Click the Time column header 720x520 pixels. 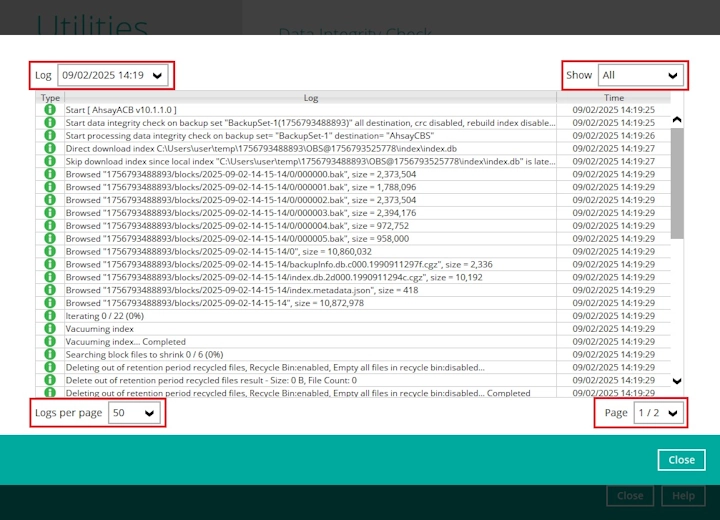613,97
